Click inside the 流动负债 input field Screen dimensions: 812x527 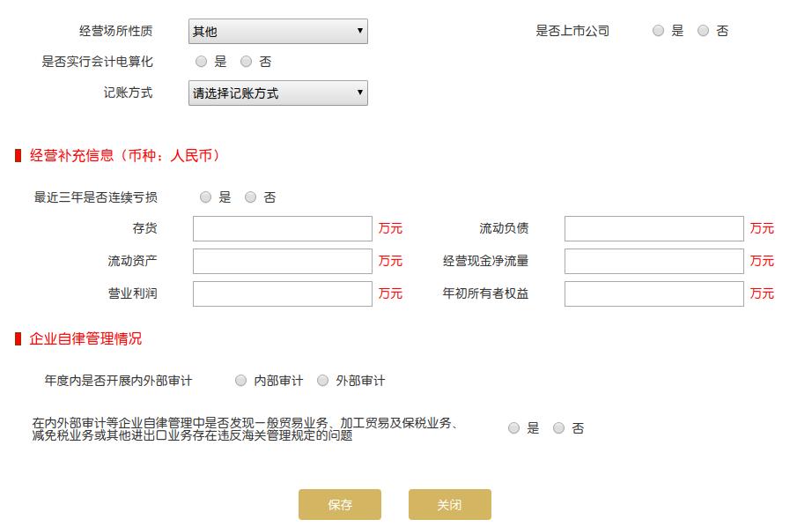point(652,228)
